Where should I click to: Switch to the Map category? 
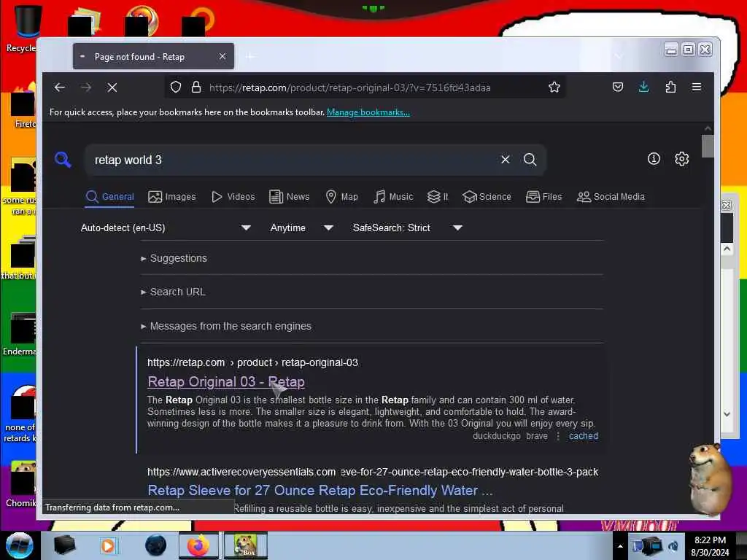(341, 197)
